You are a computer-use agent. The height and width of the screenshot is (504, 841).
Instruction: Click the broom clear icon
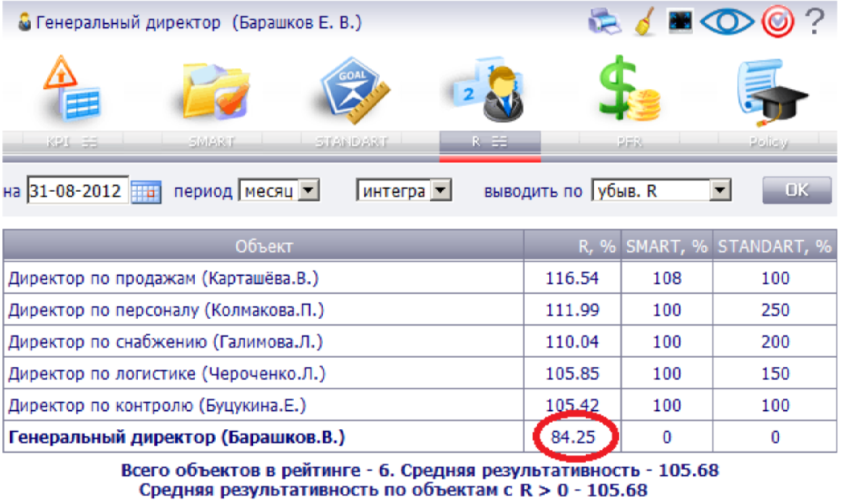(644, 22)
